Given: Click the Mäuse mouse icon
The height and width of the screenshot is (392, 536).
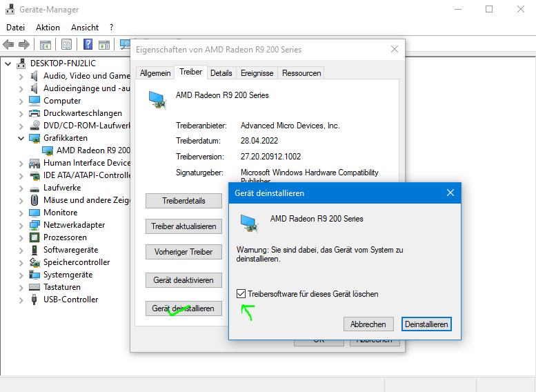Looking at the screenshot, I should point(34,199).
